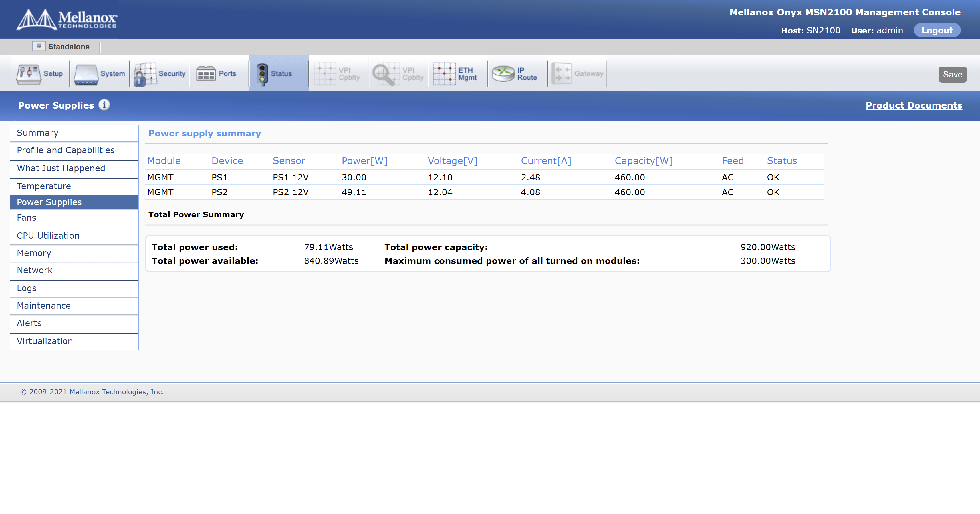980x514 pixels.
Task: Open What Just Happened menu entry
Action: coord(61,168)
